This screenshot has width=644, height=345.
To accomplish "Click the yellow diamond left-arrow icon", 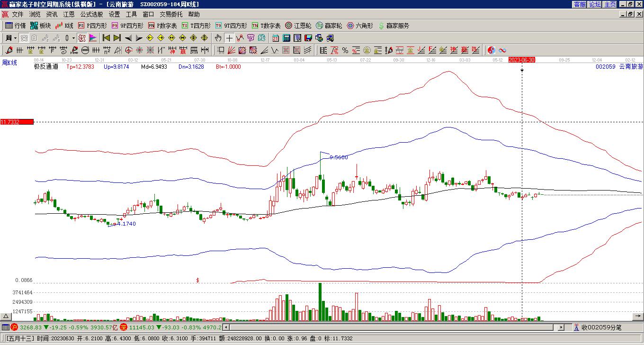I will tap(150, 38).
